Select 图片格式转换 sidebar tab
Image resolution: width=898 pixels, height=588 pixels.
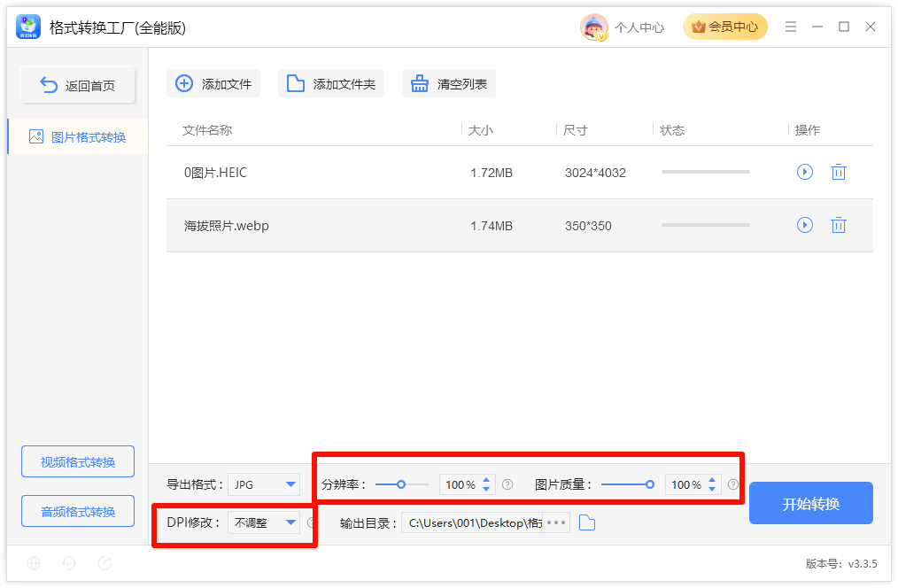78,137
